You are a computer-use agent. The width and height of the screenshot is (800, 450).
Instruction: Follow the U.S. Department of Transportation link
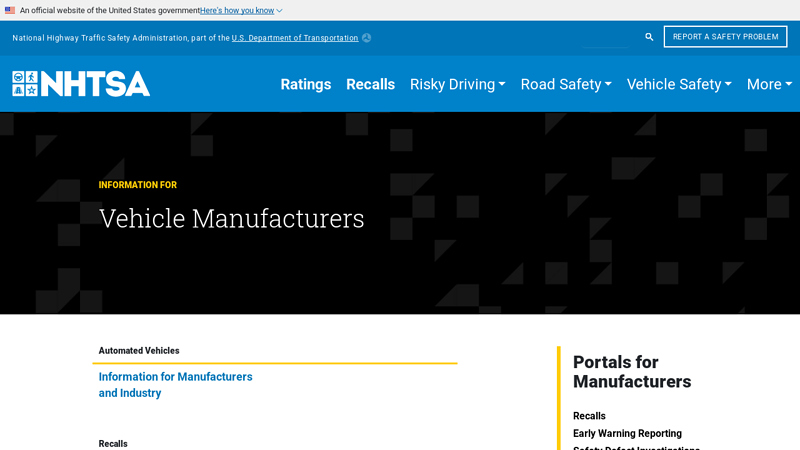[x=295, y=38]
